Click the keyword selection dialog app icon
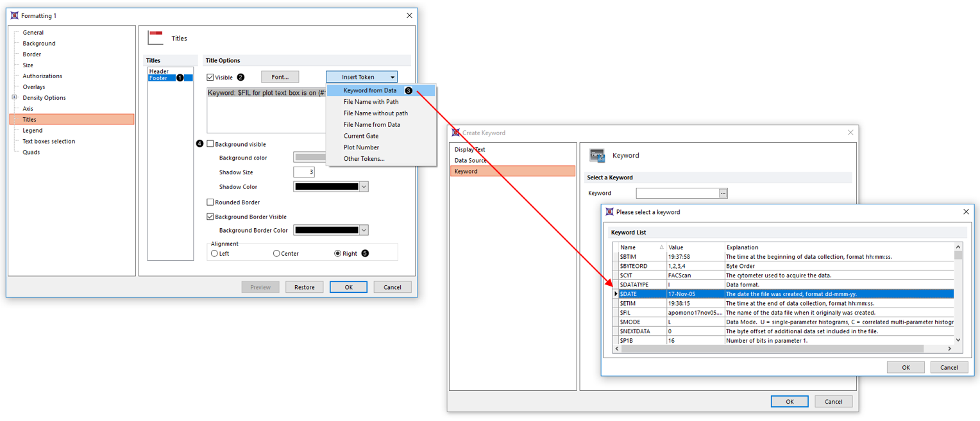This screenshot has height=421, width=980. (x=609, y=211)
